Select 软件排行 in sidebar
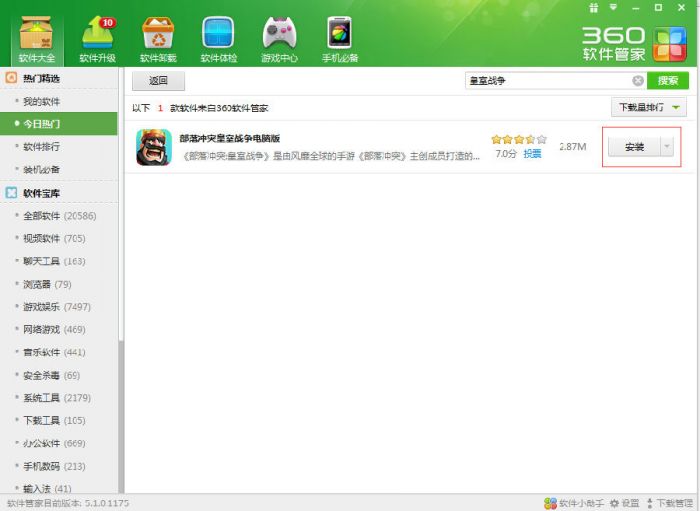 click(41, 146)
